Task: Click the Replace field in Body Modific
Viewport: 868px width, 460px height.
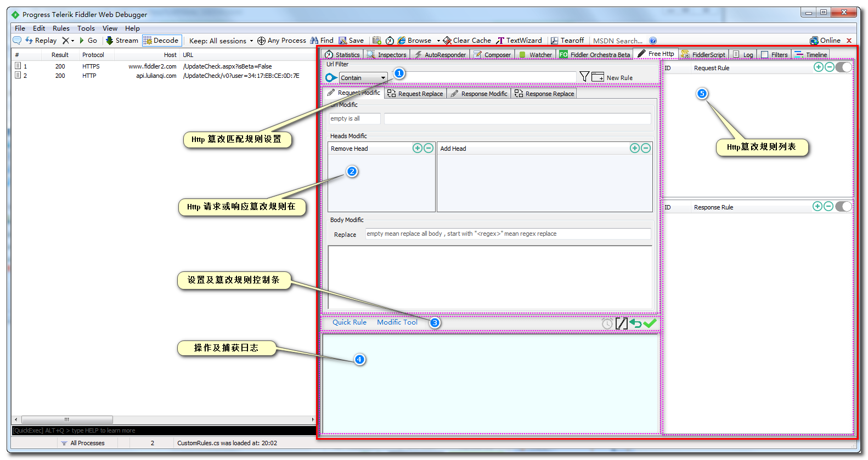Action: click(508, 234)
